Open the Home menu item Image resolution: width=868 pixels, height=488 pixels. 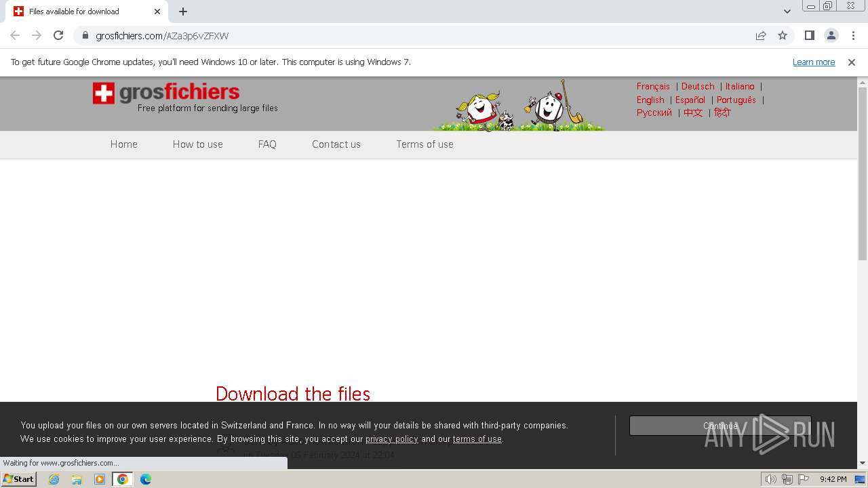[x=124, y=144]
